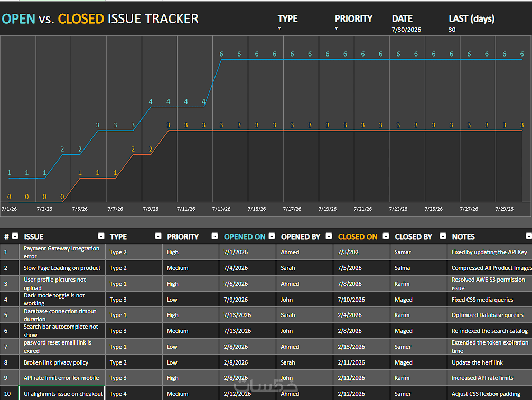Expand the TYPE column filter arrow
532x400 pixels.
click(x=158, y=236)
